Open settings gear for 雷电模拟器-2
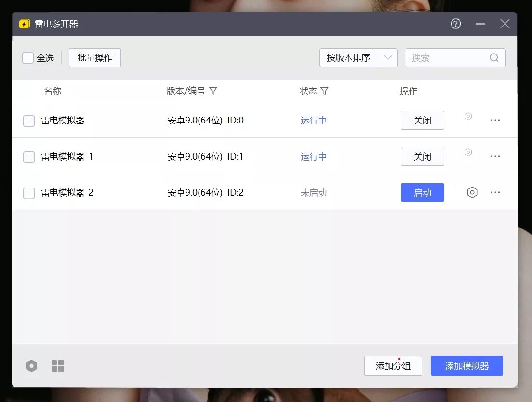This screenshot has height=402, width=532. (472, 192)
